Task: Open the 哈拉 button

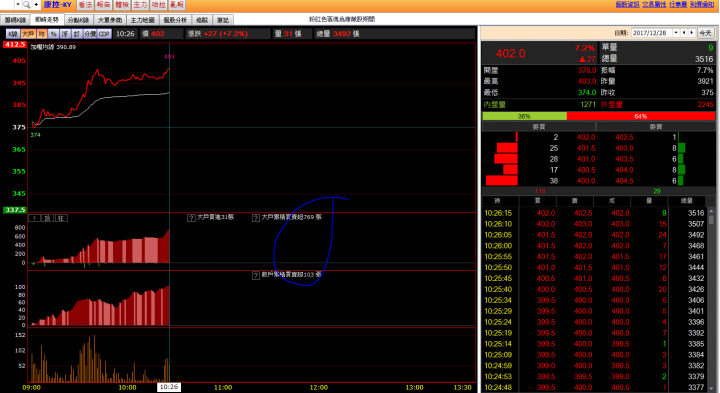Action: click(158, 5)
